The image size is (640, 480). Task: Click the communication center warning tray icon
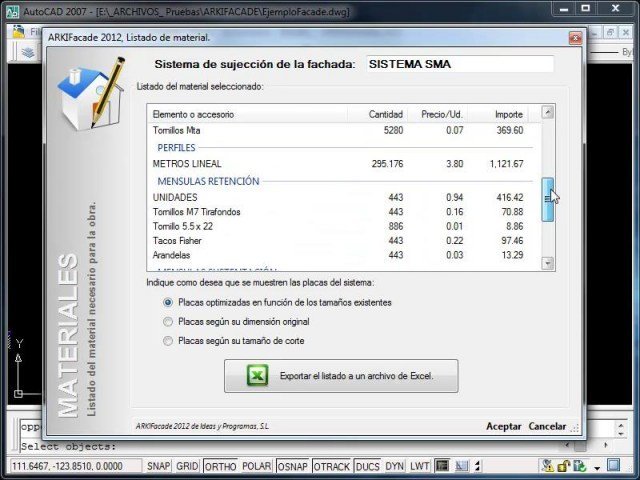(547, 466)
